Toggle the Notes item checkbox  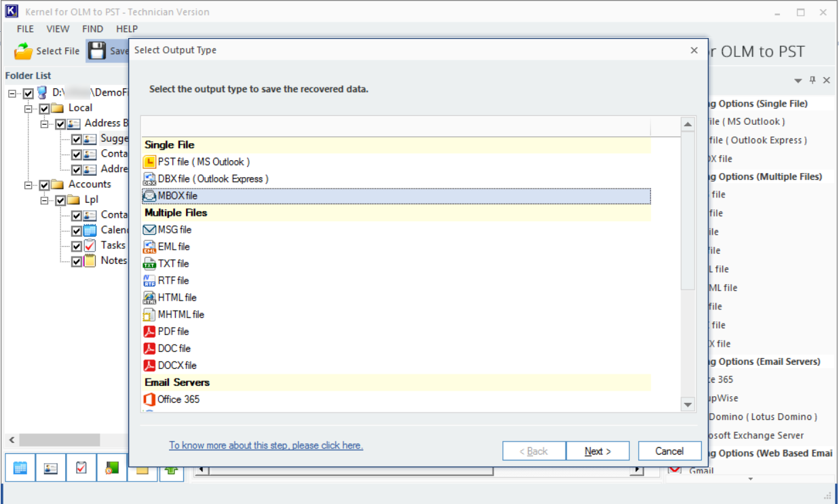click(77, 261)
